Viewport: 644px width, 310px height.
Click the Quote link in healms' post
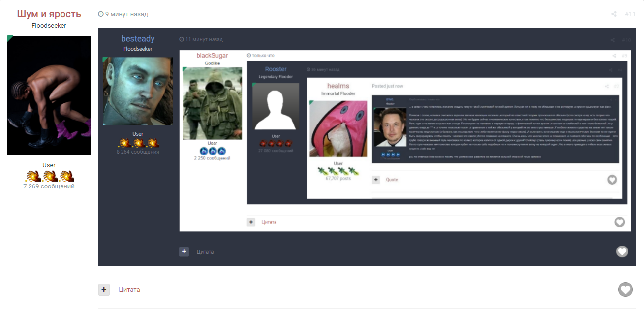392,180
